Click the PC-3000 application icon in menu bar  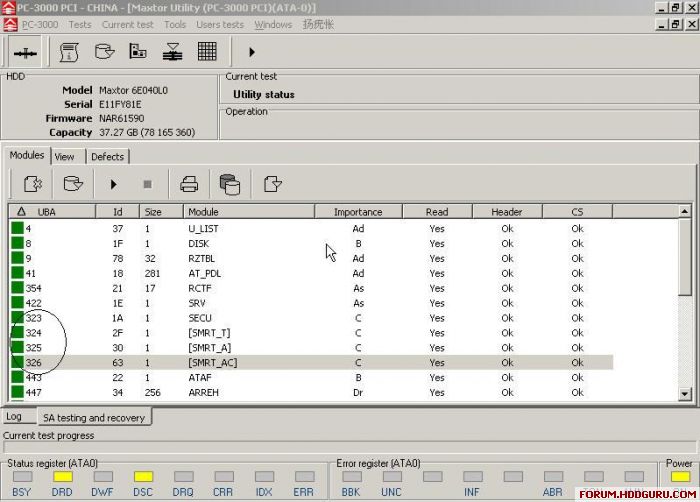(x=10, y=25)
